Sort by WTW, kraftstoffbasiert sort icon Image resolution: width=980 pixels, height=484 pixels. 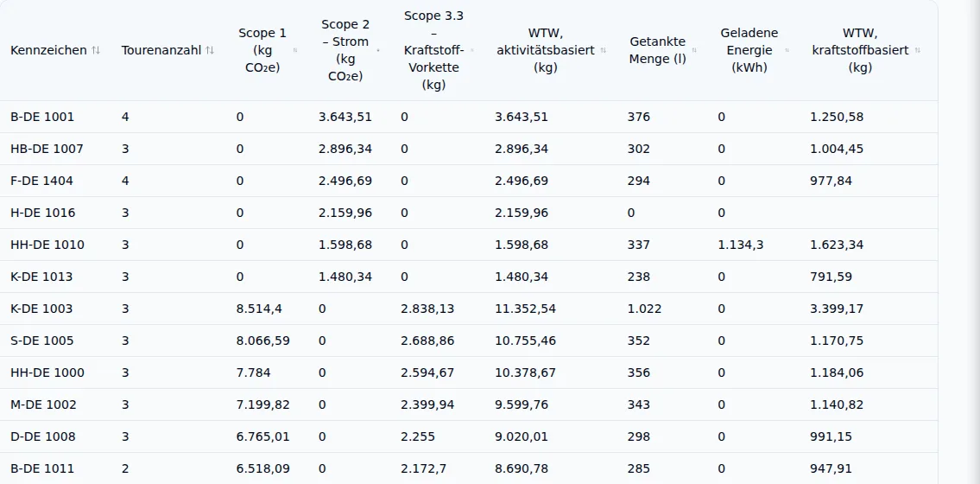coord(918,51)
